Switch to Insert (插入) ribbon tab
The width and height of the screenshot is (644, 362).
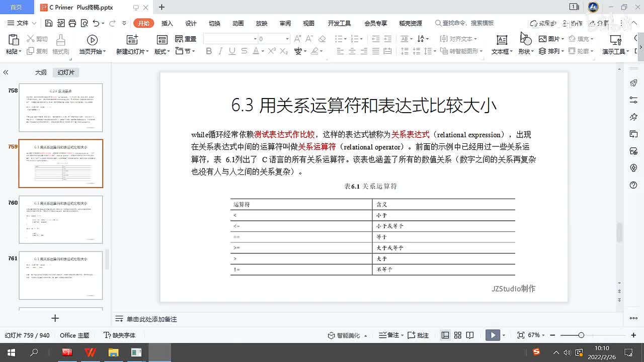pyautogui.click(x=167, y=23)
